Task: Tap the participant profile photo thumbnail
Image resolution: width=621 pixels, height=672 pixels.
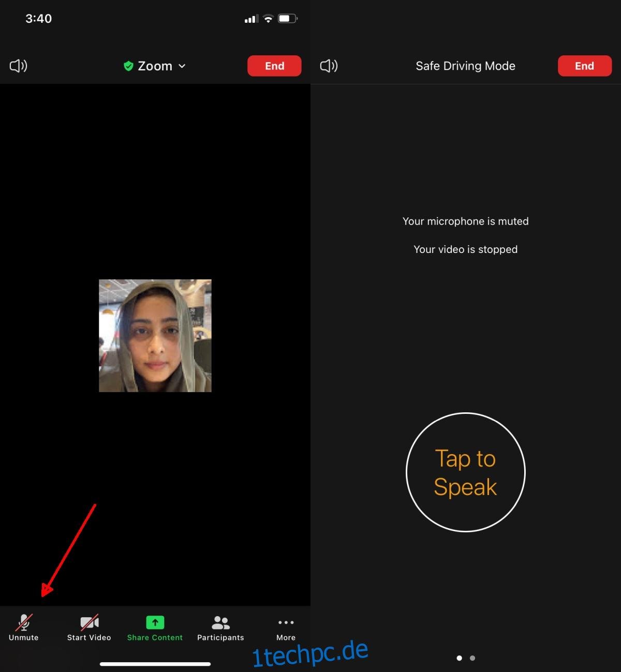Action: 155,336
